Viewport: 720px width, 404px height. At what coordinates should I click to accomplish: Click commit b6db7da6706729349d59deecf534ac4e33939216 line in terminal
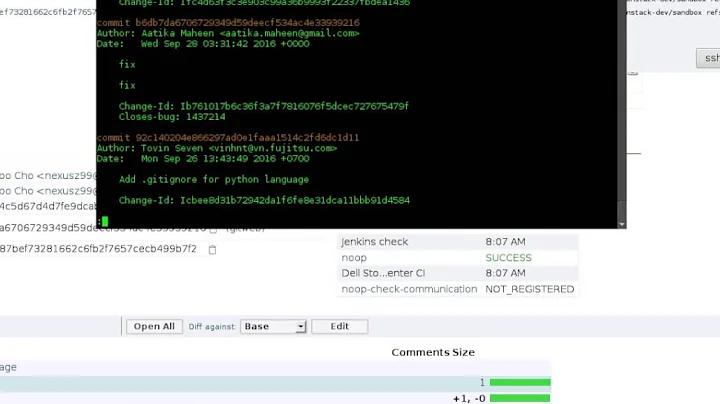point(228,22)
